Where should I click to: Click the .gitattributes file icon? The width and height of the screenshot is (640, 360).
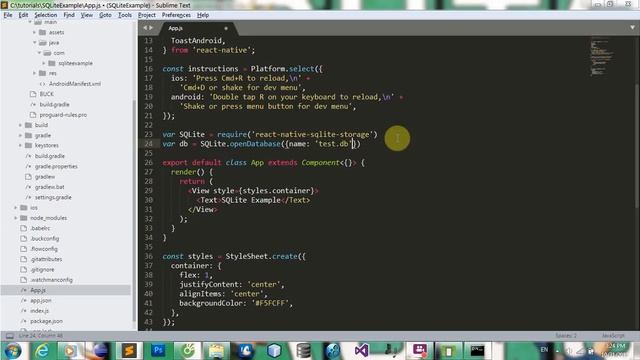[24, 259]
